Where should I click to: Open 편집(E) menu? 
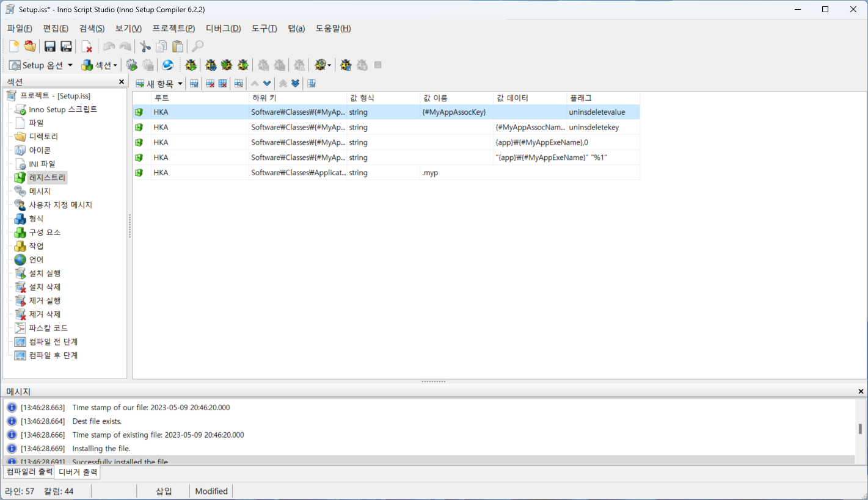point(56,29)
